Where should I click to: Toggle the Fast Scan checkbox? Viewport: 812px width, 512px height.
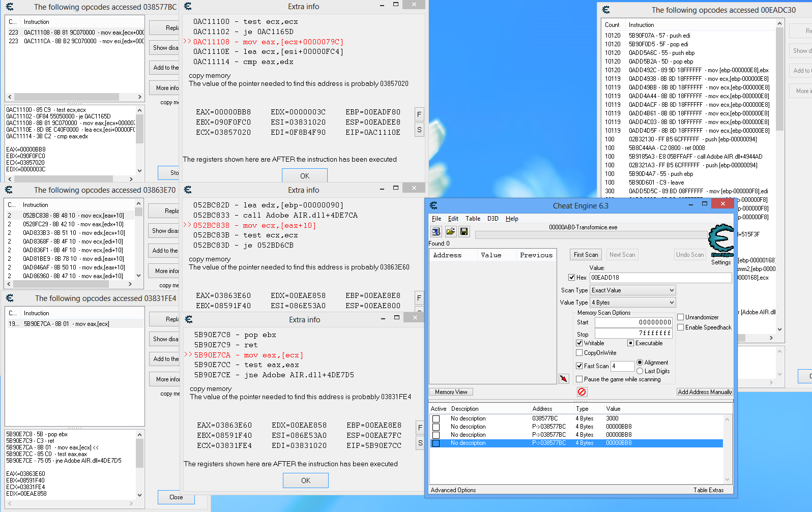[579, 366]
